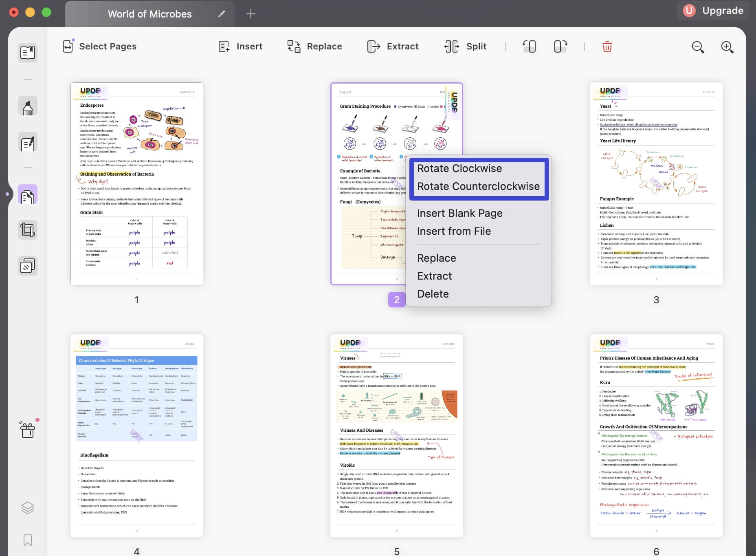Click page number 3 label
Image resolution: width=756 pixels, height=556 pixels.
point(656,300)
